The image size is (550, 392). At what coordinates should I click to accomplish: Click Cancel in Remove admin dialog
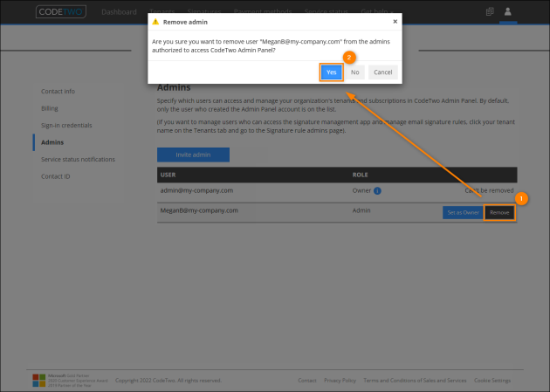click(382, 72)
